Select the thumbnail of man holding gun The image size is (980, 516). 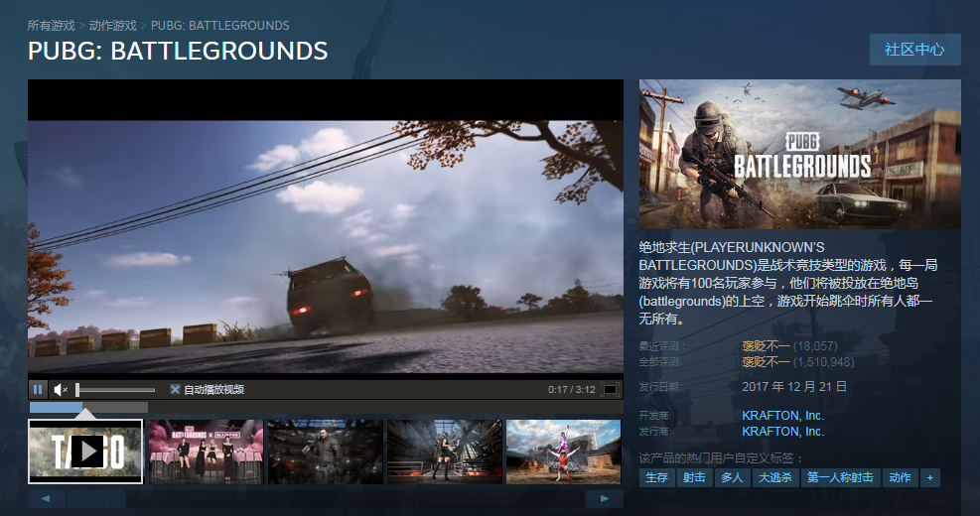[325, 451]
